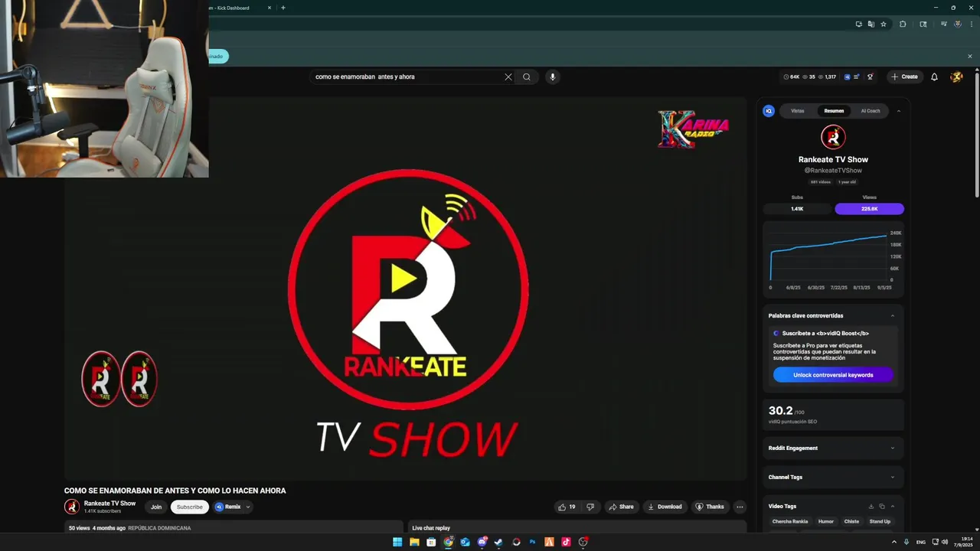Viewport: 980px width, 551px height.
Task: Click the Chercha Rankia tag
Action: 790,521
